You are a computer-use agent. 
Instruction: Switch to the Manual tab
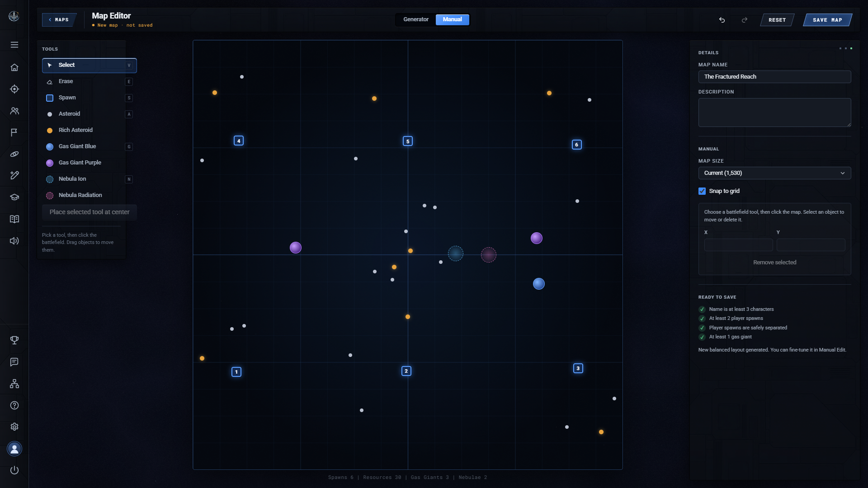(452, 19)
